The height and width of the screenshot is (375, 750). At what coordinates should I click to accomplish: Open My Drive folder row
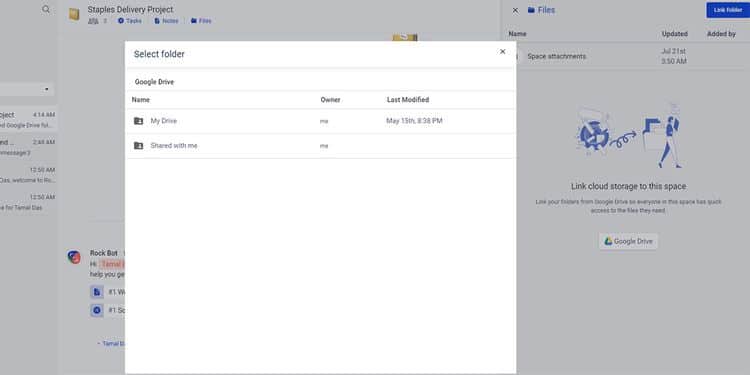320,121
